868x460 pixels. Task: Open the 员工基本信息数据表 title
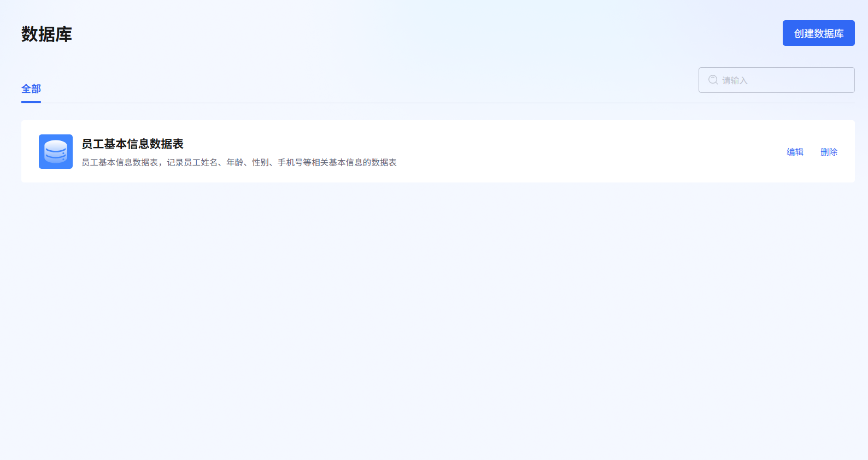point(133,144)
